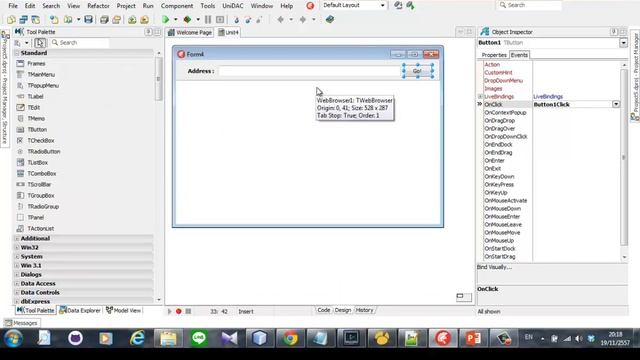Select the OnKeyPress event row
The height and width of the screenshot is (360, 640).
tap(499, 184)
